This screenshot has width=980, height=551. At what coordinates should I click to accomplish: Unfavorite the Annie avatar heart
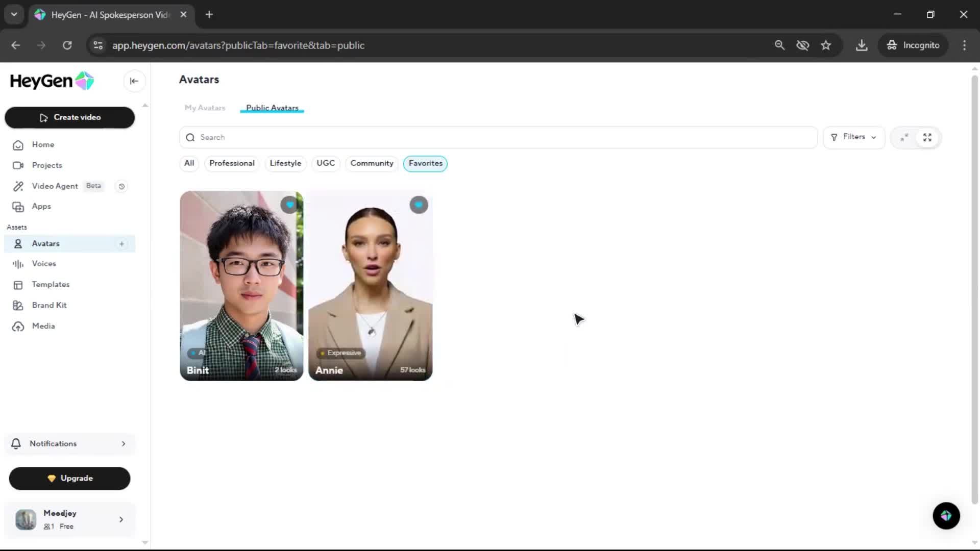click(419, 205)
